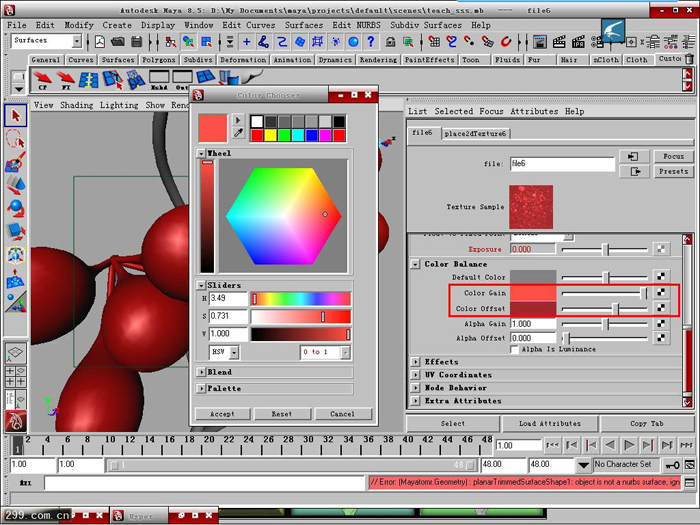
Task: Click Alpha Gain map checker button
Action: [x=661, y=324]
